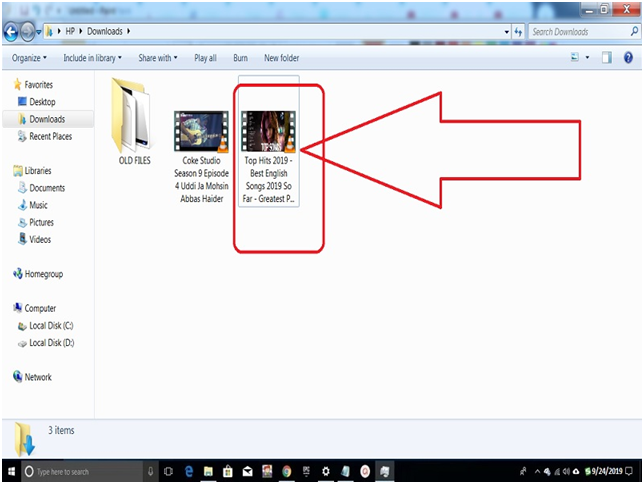Viewport: 644px width, 484px height.
Task: Select Desktop under Favorites
Action: pos(42,102)
